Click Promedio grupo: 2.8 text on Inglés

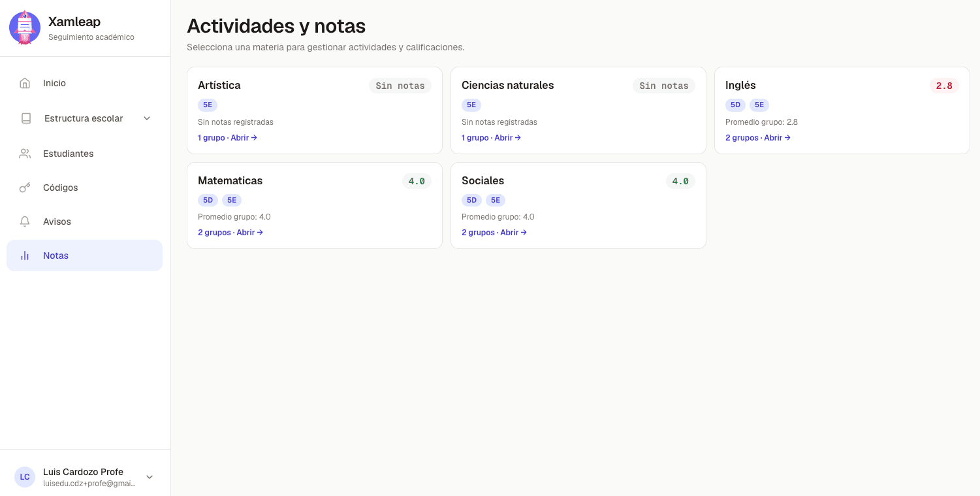click(x=761, y=122)
